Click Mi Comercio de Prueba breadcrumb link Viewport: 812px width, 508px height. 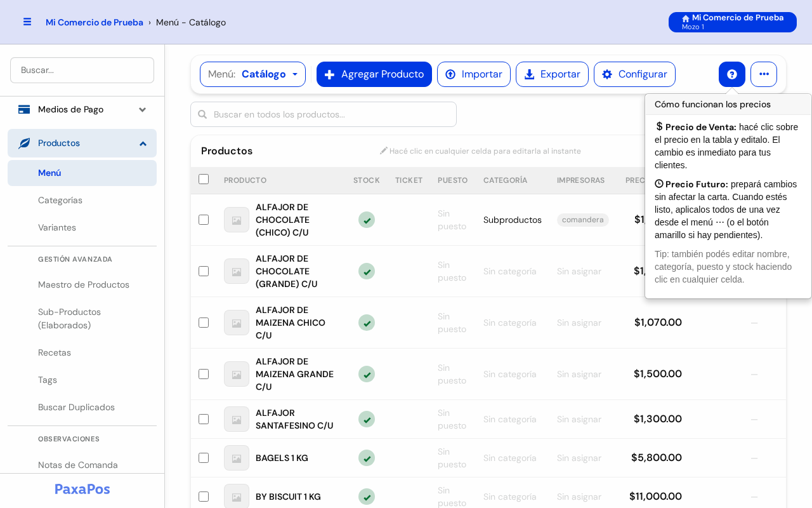pos(95,22)
